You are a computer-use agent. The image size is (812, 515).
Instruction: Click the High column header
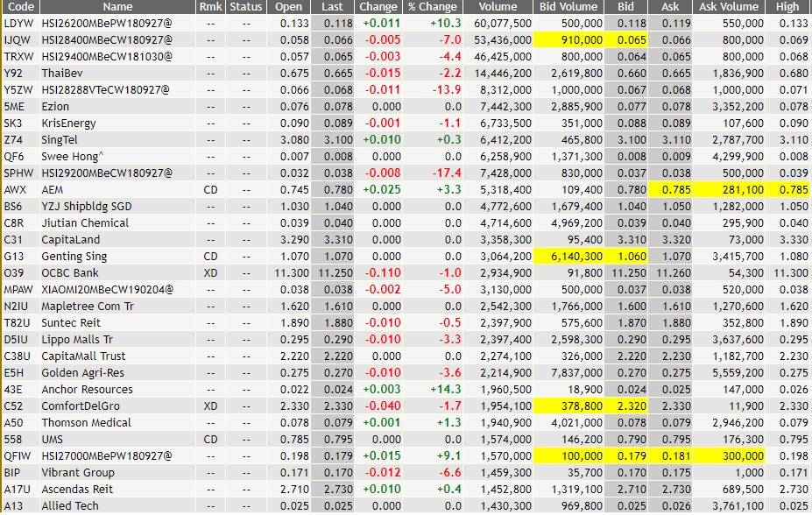point(787,7)
